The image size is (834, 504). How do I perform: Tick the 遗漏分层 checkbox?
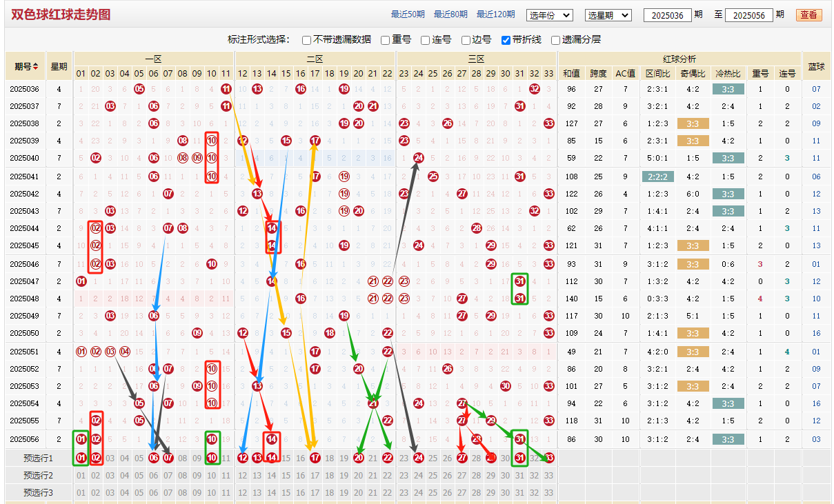point(556,40)
